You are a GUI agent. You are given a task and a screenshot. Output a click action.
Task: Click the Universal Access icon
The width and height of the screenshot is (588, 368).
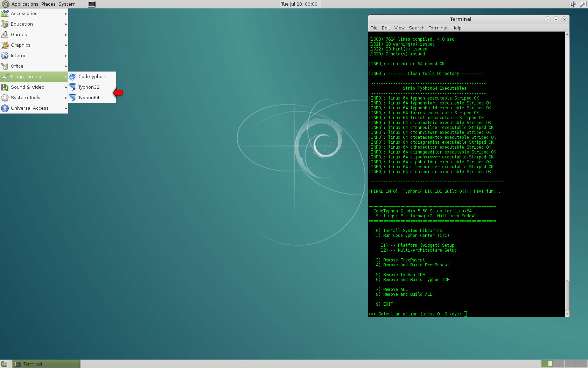5,108
